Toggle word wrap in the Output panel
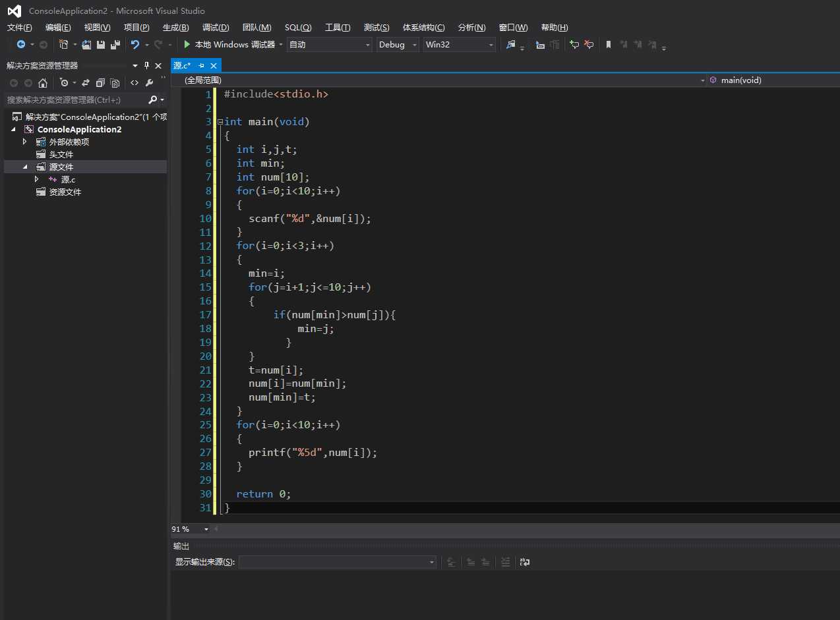 525,562
